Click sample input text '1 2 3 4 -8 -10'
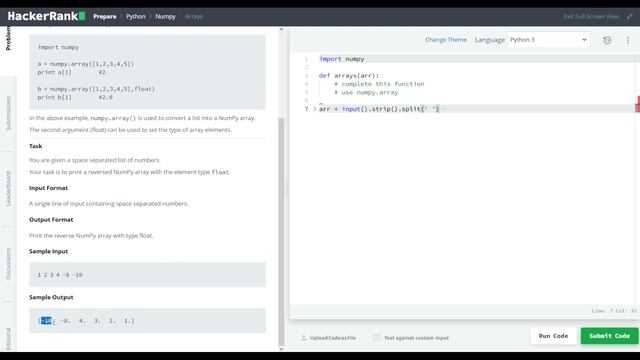Screen dimensions: 640x360 click(x=60, y=275)
